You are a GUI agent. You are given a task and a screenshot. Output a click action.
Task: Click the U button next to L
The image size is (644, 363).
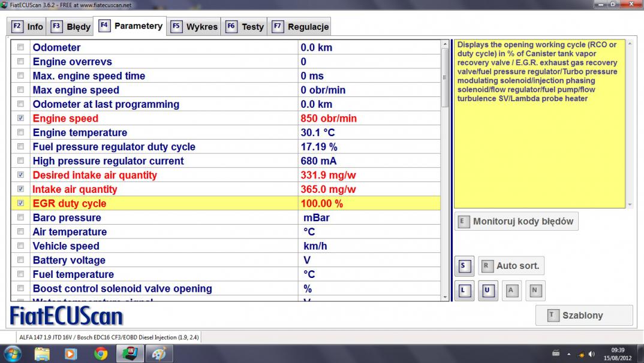[487, 291]
